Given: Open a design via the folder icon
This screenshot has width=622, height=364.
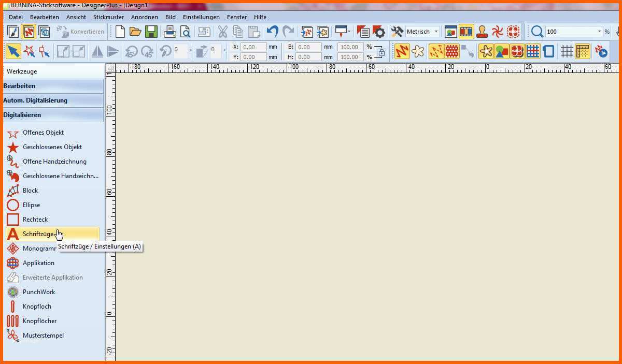Looking at the screenshot, I should (x=135, y=32).
